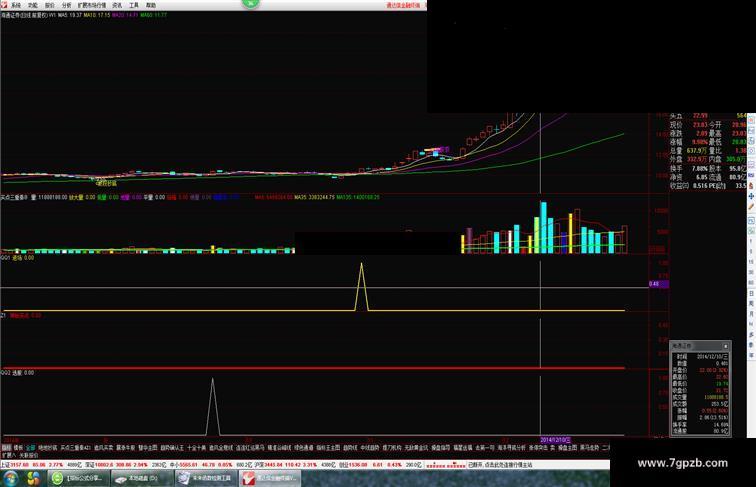Open the 系统 menu

click(x=16, y=5)
